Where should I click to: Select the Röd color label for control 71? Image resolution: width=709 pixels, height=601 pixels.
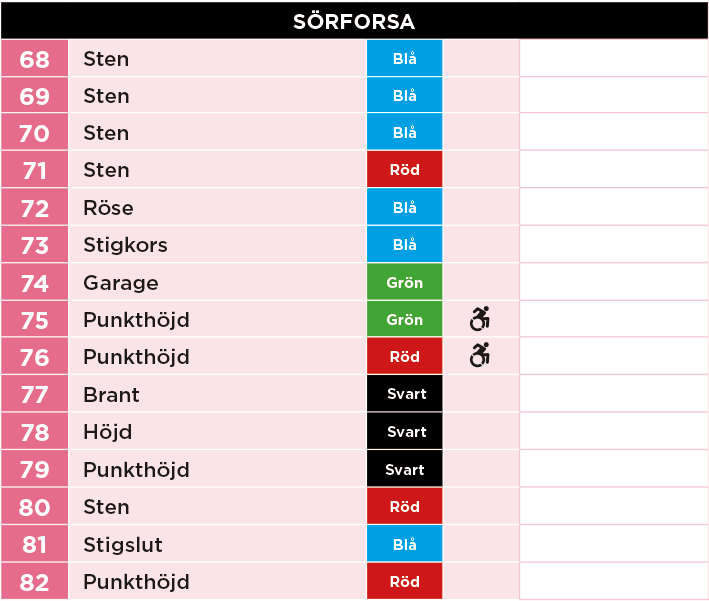pyautogui.click(x=405, y=170)
